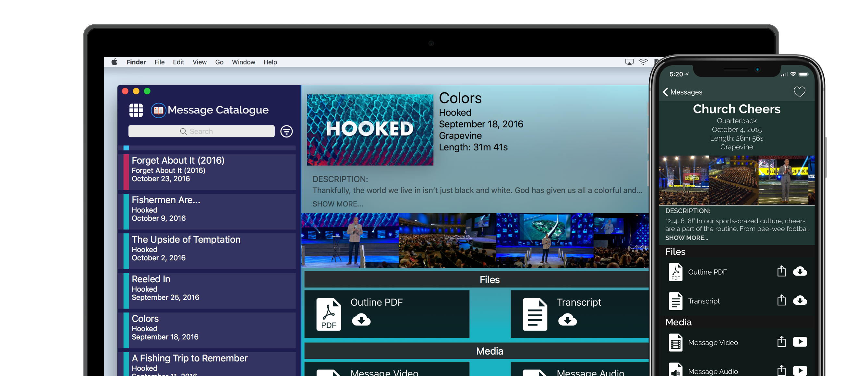The image size is (868, 376).
Task: Share the Message Video on the phone
Action: [781, 342]
